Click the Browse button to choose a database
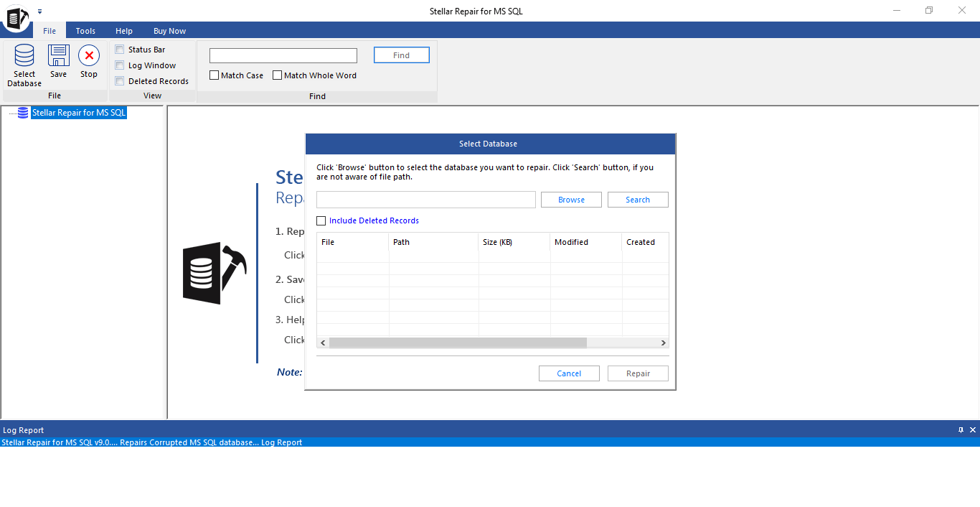The height and width of the screenshot is (507, 980). point(571,199)
